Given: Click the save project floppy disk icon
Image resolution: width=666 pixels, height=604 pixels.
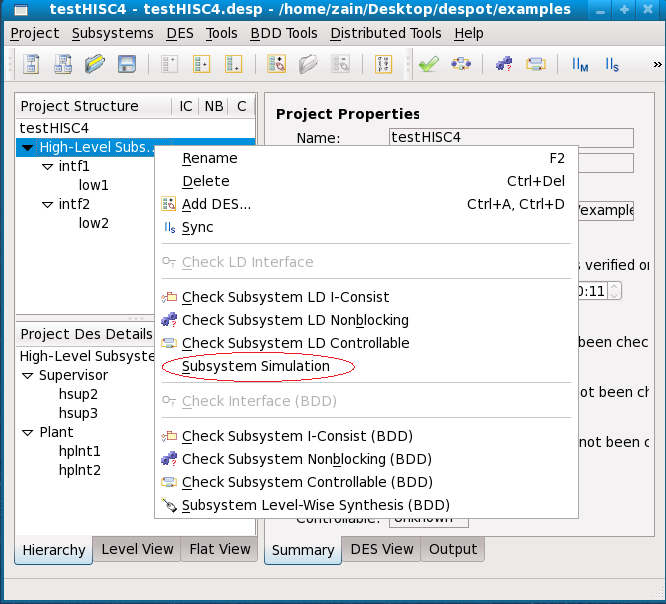Looking at the screenshot, I should pos(127,65).
